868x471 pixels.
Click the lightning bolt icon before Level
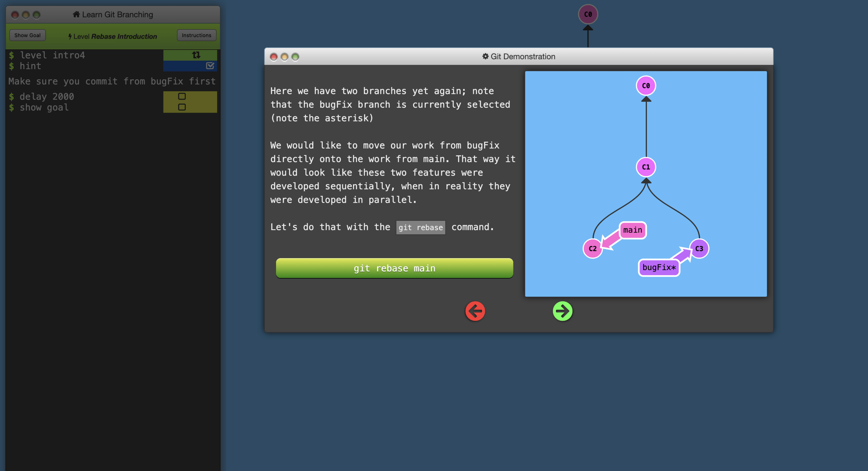click(70, 37)
